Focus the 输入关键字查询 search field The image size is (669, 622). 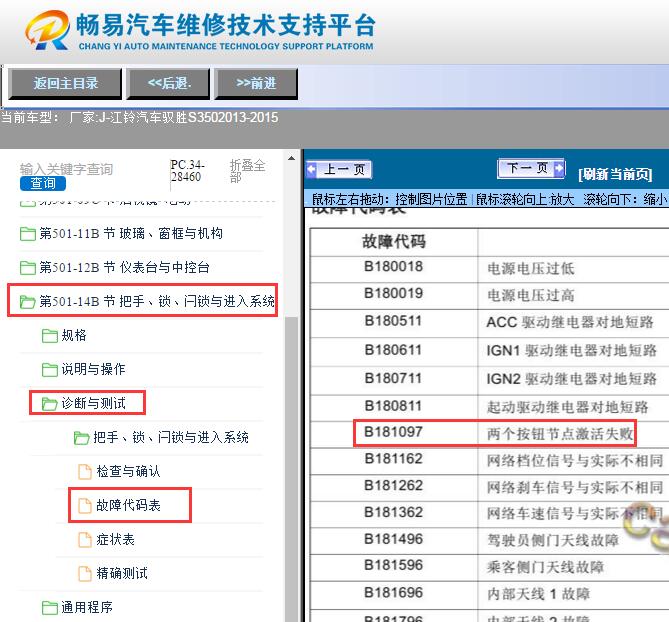pyautogui.click(x=66, y=169)
